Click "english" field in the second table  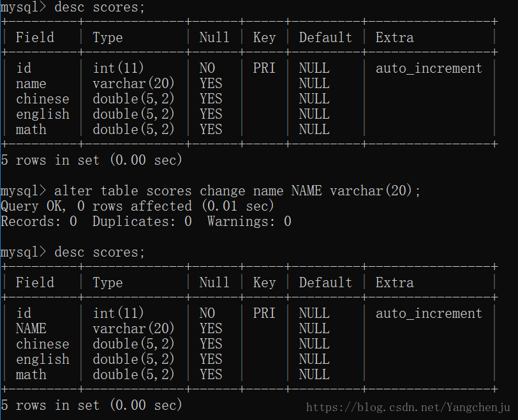[43, 359]
